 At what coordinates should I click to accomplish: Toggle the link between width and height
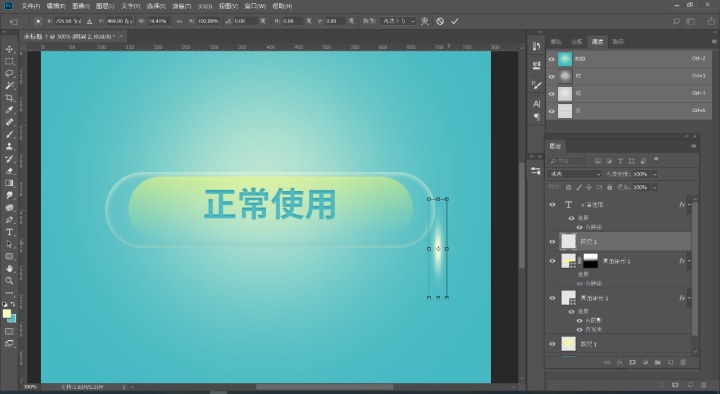(x=179, y=21)
